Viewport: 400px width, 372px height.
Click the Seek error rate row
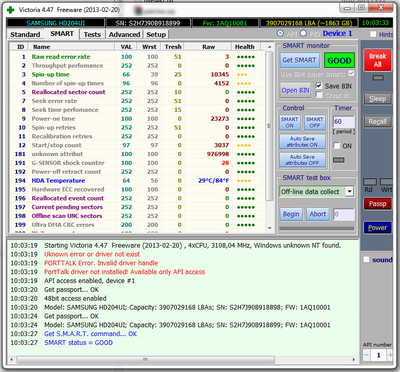137,101
